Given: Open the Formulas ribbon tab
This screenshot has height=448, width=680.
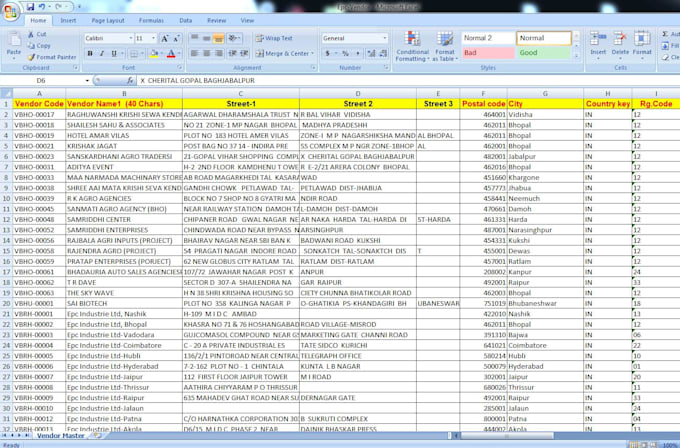Looking at the screenshot, I should pyautogui.click(x=151, y=20).
